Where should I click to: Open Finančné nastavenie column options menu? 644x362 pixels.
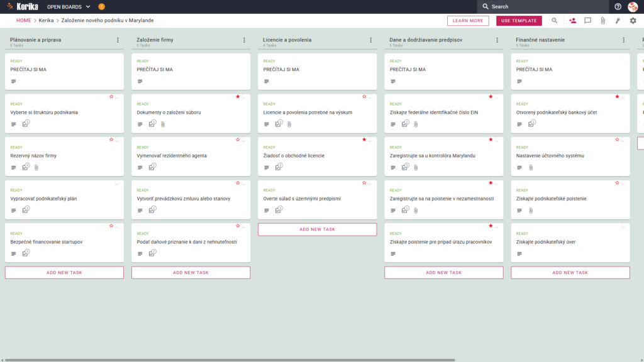pos(624,40)
